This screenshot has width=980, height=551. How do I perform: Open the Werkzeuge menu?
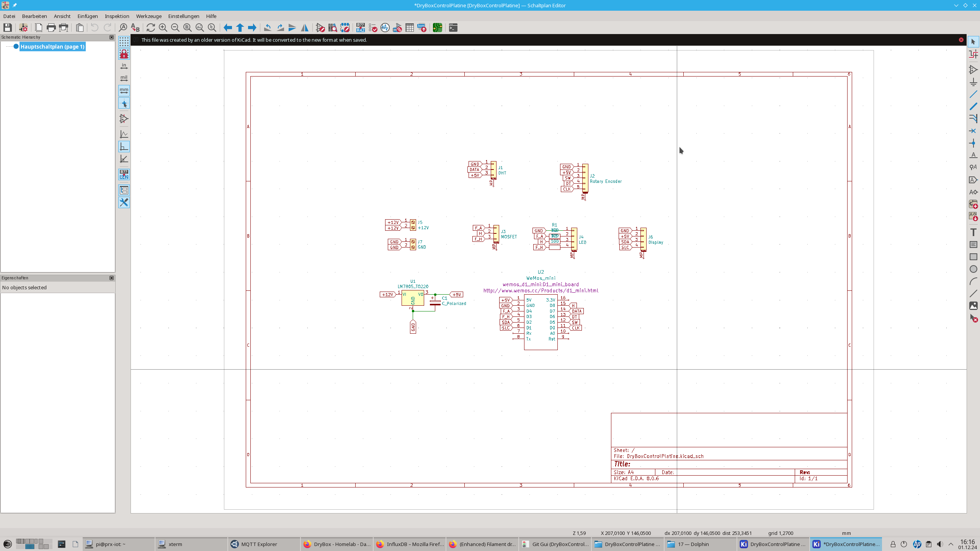pyautogui.click(x=149, y=16)
